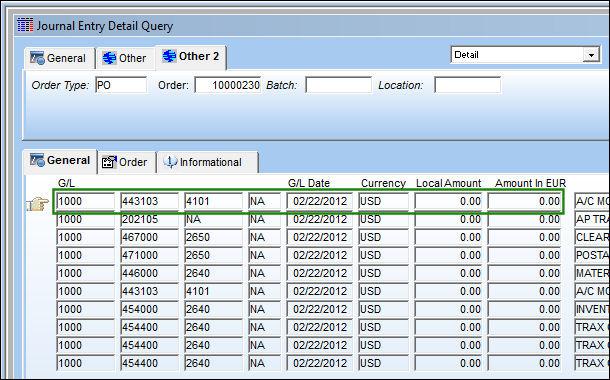Select account 471000 cell
The height and width of the screenshot is (380, 610).
[x=149, y=255]
